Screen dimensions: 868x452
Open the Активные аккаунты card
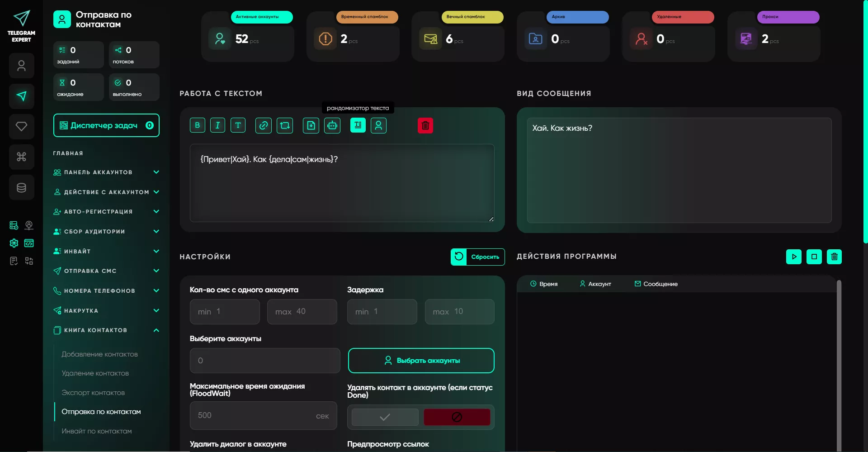tap(248, 36)
